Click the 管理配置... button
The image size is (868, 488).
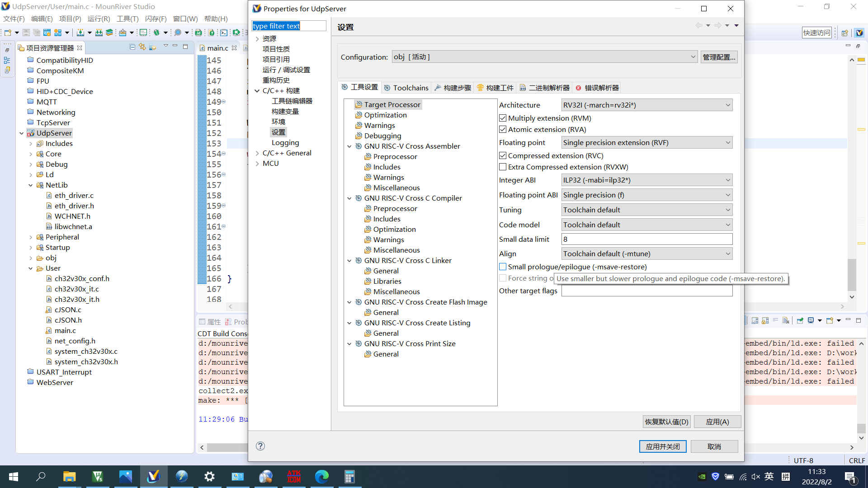[x=719, y=57]
